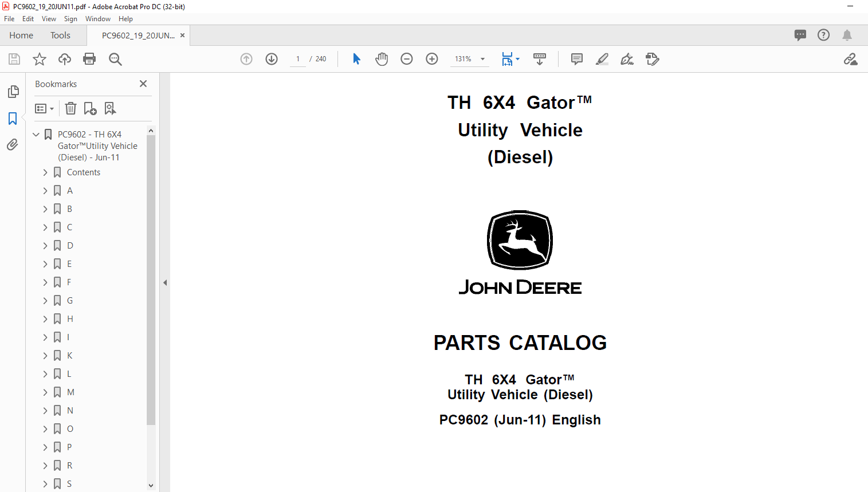Screen dimensions: 868x492
Task: Select bookmark K
Action: 69,356
